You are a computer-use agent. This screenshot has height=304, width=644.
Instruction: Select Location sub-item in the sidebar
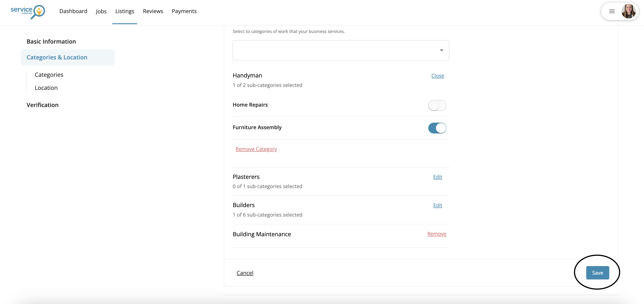(46, 88)
